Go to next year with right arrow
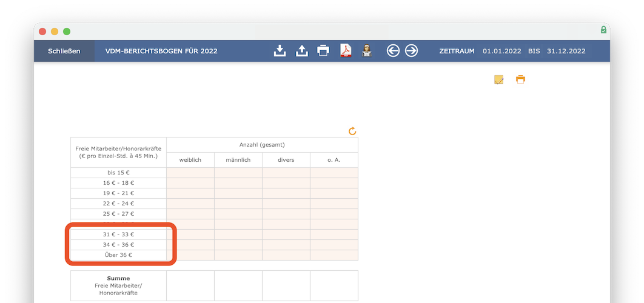 coord(411,51)
